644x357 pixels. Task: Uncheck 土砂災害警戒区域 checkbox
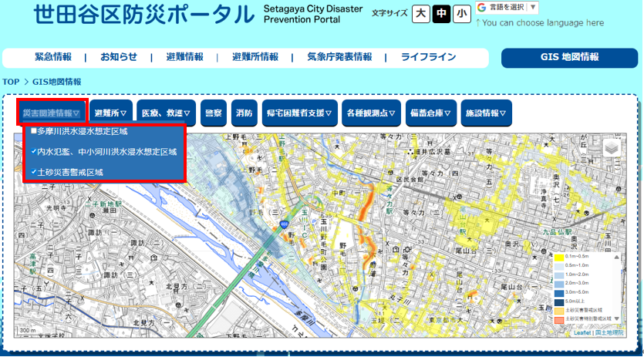point(34,172)
